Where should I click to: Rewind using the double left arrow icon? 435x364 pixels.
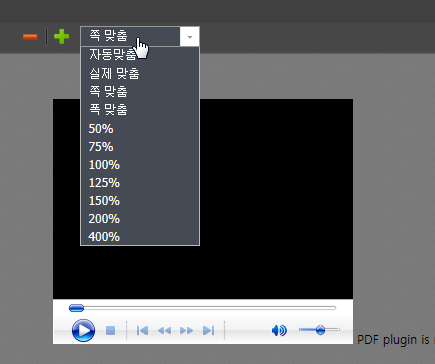click(164, 331)
